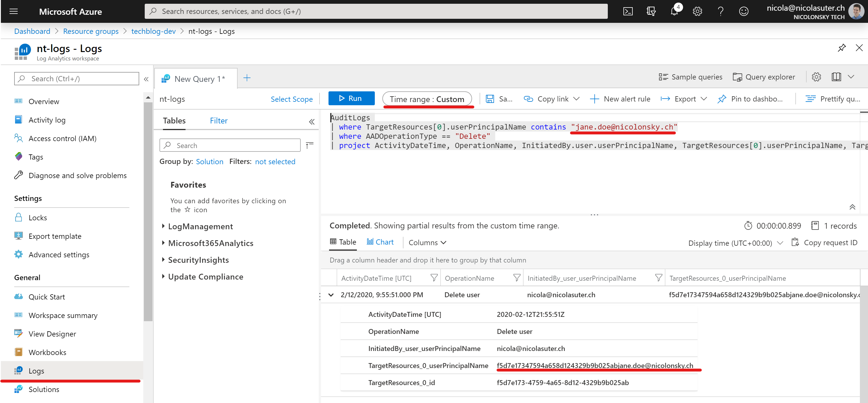
Task: Collapse the query editor with double chevron
Action: (x=852, y=207)
